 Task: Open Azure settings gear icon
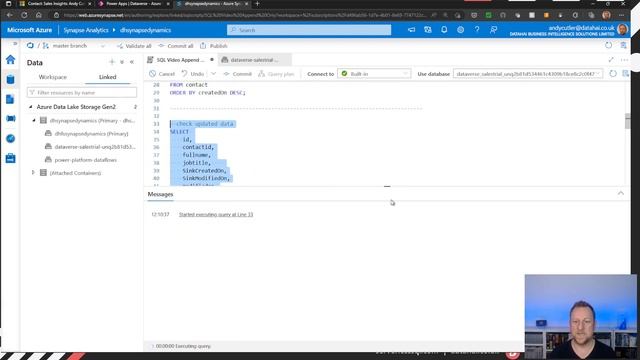pyautogui.click(x=460, y=30)
